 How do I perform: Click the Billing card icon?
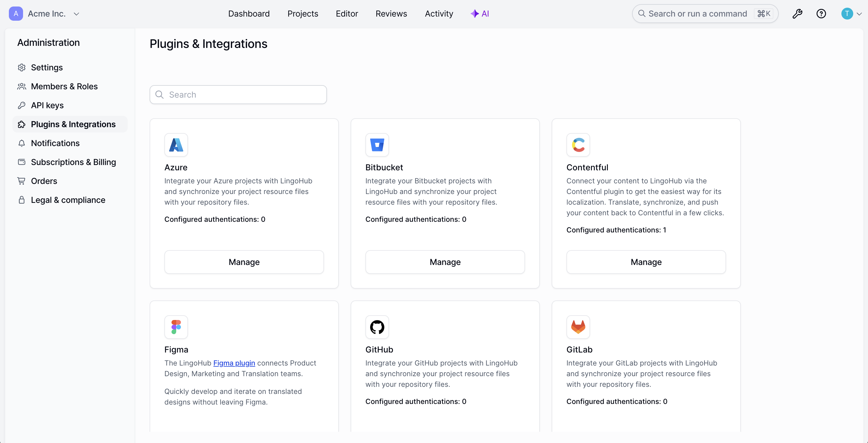pos(22,162)
